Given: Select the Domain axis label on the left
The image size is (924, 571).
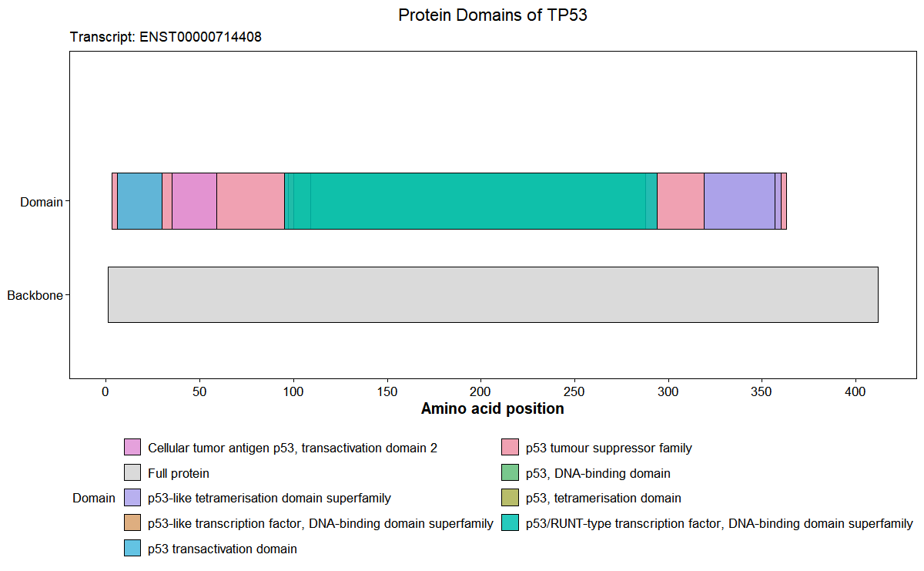Looking at the screenshot, I should 41,203.
